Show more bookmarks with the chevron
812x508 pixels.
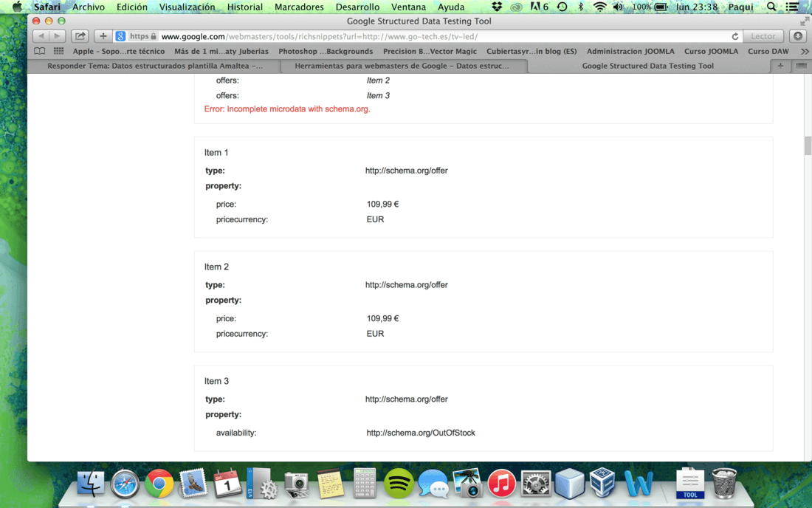804,51
